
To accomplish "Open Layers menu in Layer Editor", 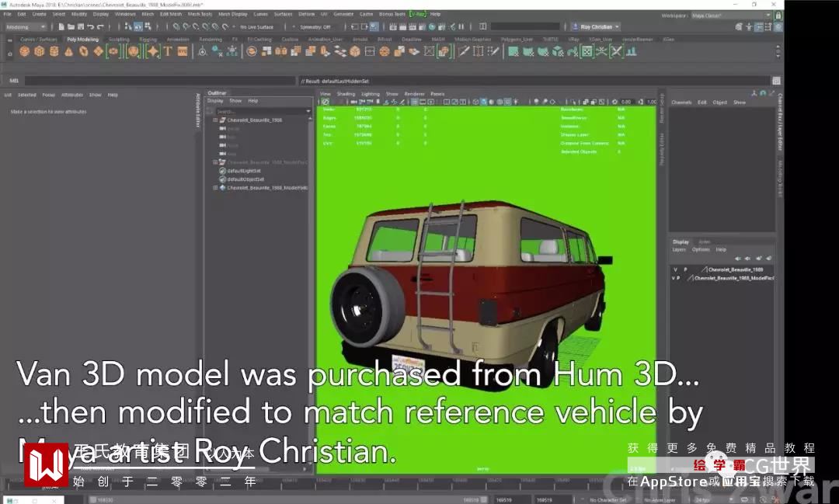I will click(x=678, y=250).
